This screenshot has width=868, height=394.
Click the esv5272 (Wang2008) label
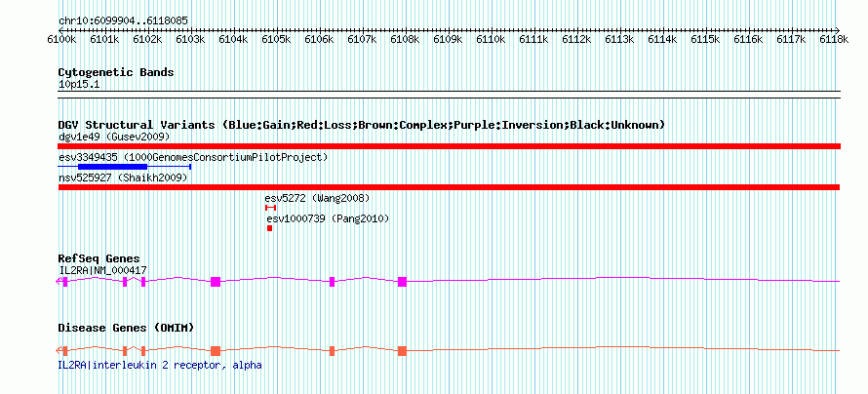(x=317, y=198)
